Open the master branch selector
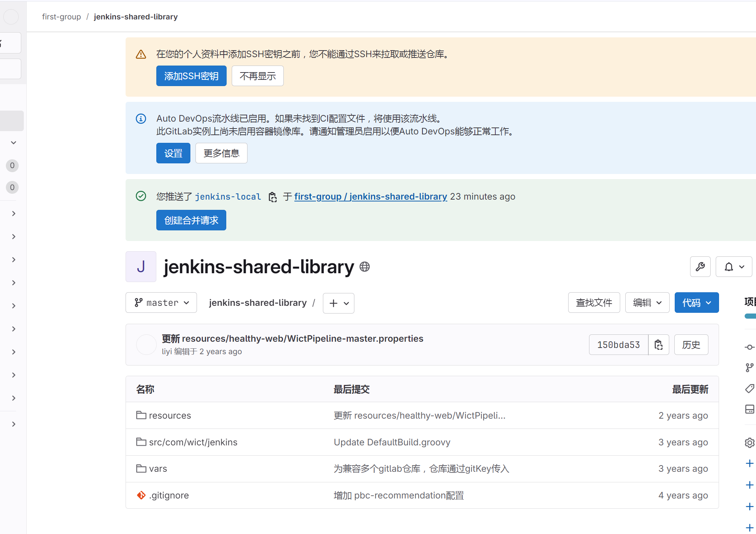This screenshot has width=756, height=534. [x=161, y=303]
